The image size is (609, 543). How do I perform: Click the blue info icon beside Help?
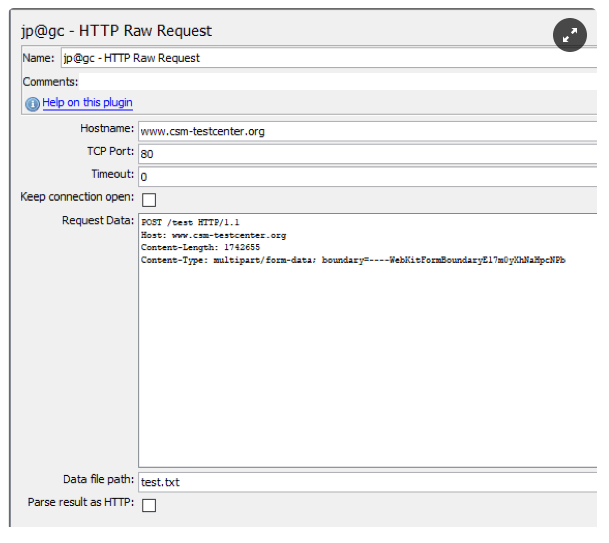tap(32, 103)
